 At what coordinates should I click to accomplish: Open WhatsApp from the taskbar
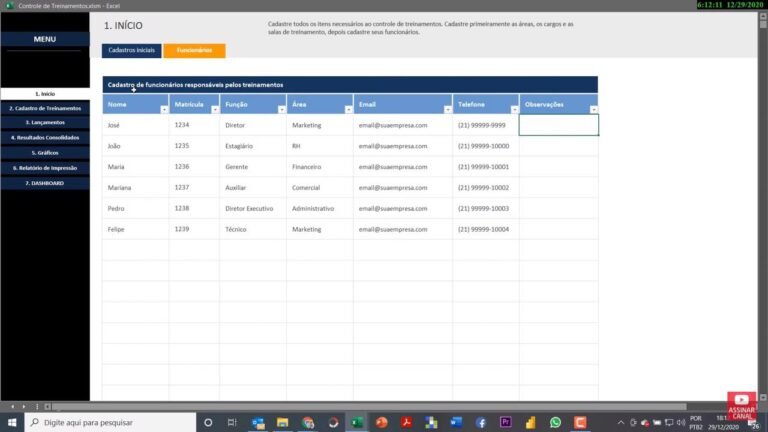click(x=555, y=422)
